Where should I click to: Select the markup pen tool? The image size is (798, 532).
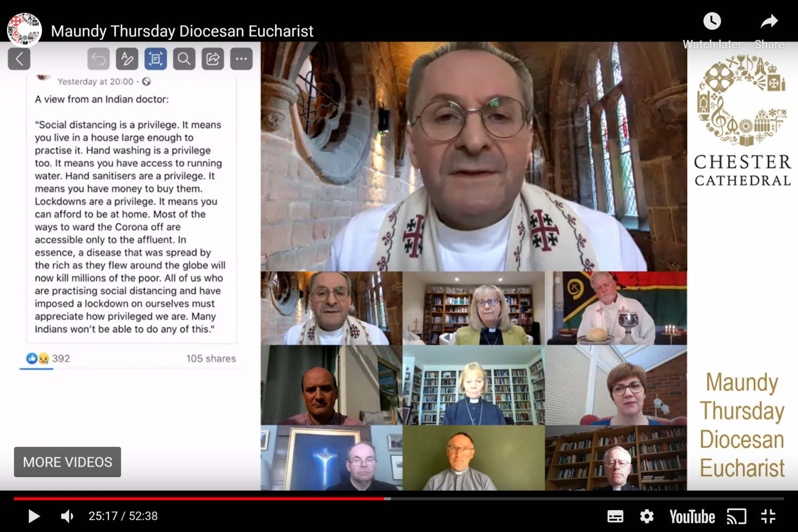[x=127, y=59]
